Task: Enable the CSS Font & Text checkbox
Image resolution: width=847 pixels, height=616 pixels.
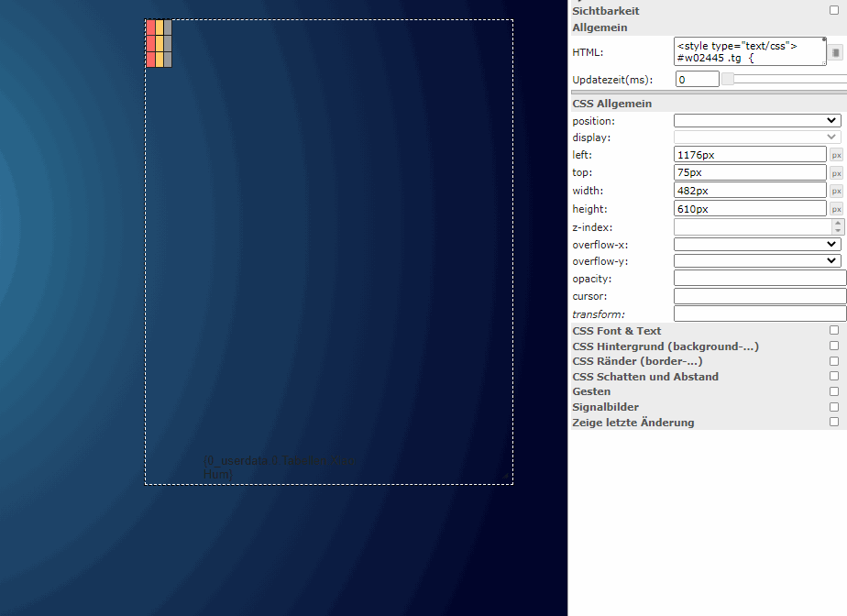Action: [833, 330]
